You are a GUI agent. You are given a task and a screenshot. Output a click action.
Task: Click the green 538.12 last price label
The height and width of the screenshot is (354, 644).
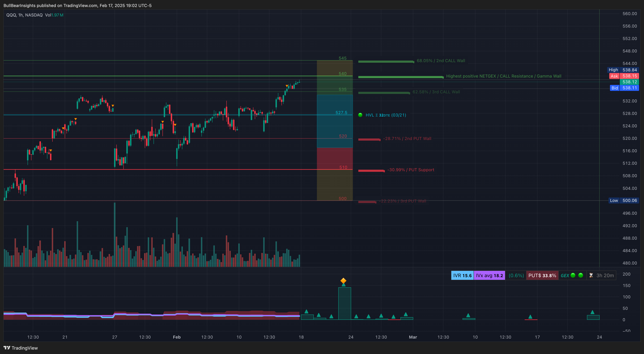(x=629, y=82)
